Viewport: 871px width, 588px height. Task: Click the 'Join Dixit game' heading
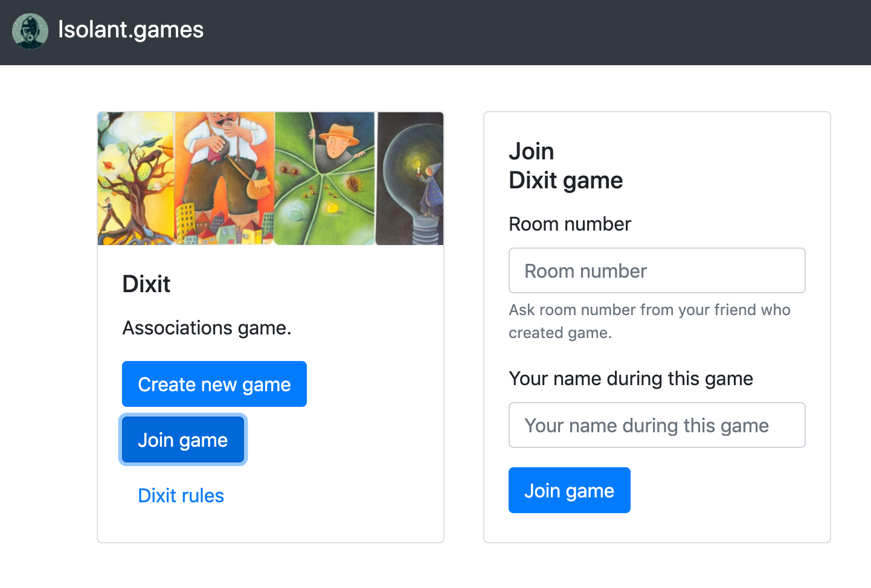(566, 165)
